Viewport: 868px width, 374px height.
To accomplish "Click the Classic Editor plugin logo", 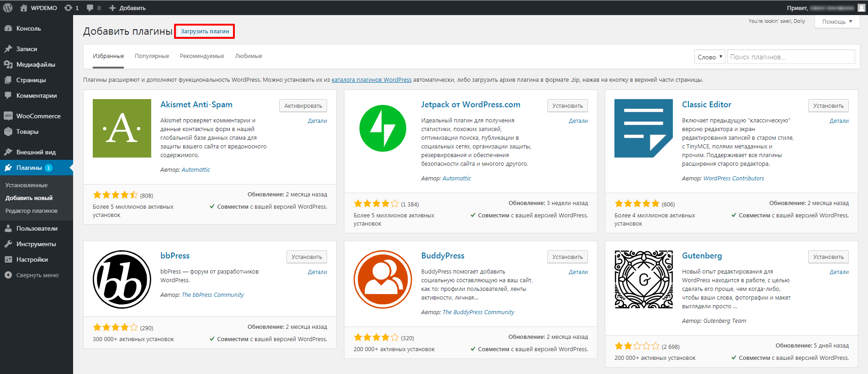I will tap(644, 128).
